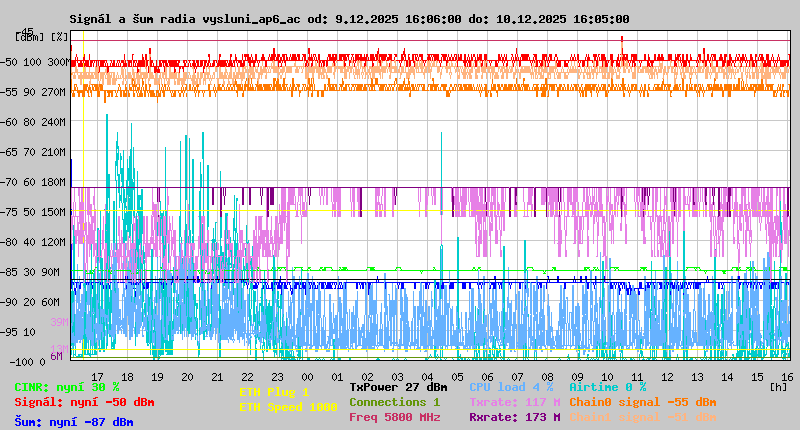
Task: Click the Rxrate 173 M label
Action: (x=514, y=417)
